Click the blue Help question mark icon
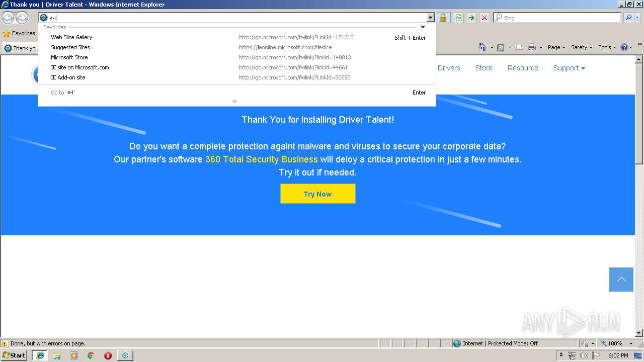The height and width of the screenshot is (362, 644). (x=624, y=47)
